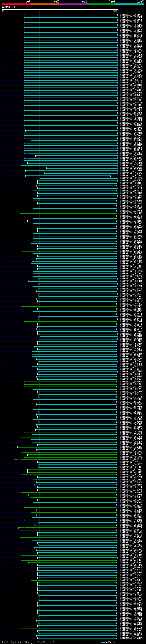Image resolution: width=146 pixels, height=644 pixels.
Task: Click the UniRef100_B4W6B7 label
Action: (131, 638)
